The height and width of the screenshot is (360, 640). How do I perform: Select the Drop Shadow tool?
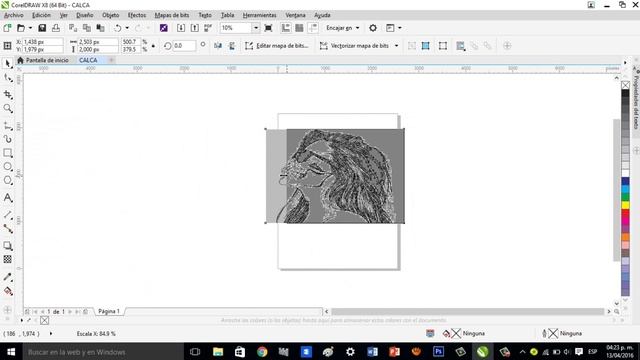click(8, 246)
